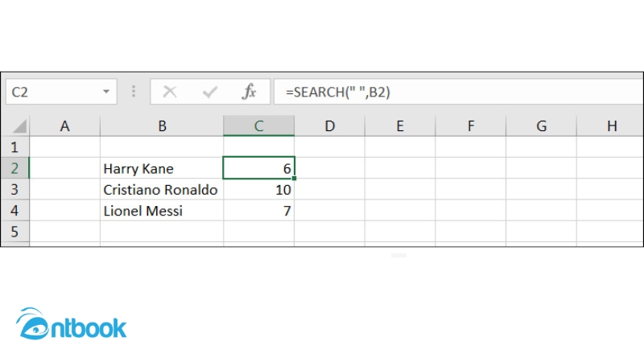Select row 3 header

(15, 189)
